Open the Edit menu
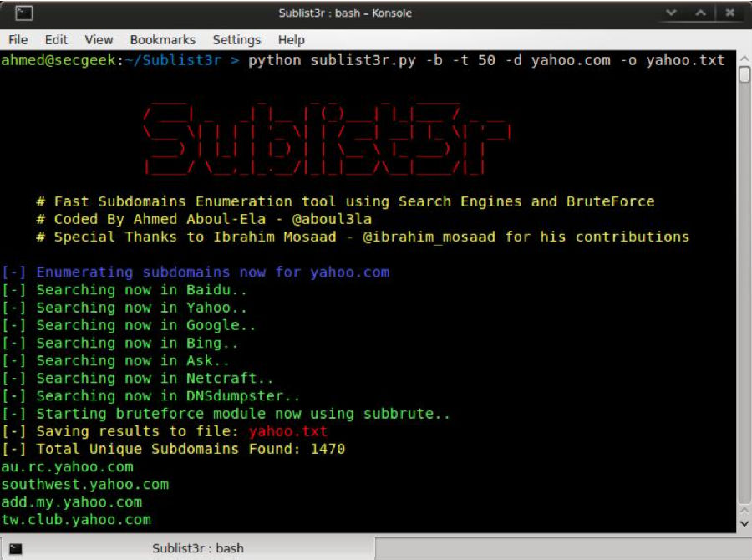Viewport: 752px width, 560px height. point(56,39)
